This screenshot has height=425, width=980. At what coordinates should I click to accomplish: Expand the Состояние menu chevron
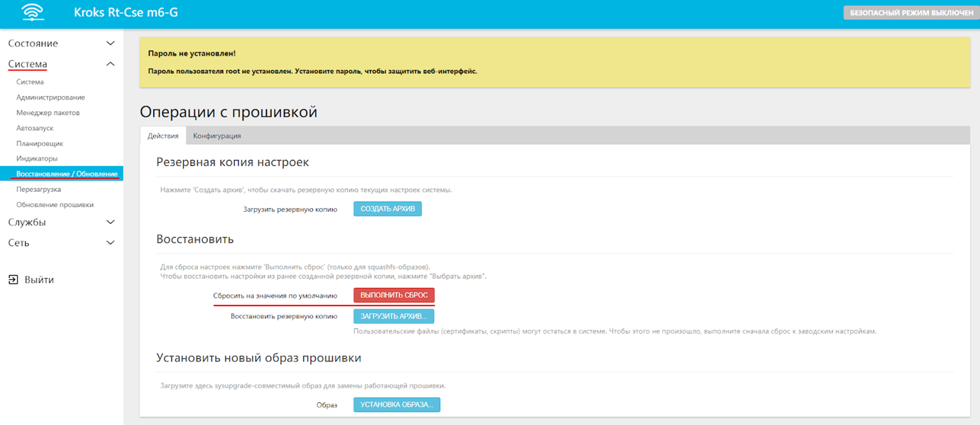coord(110,43)
